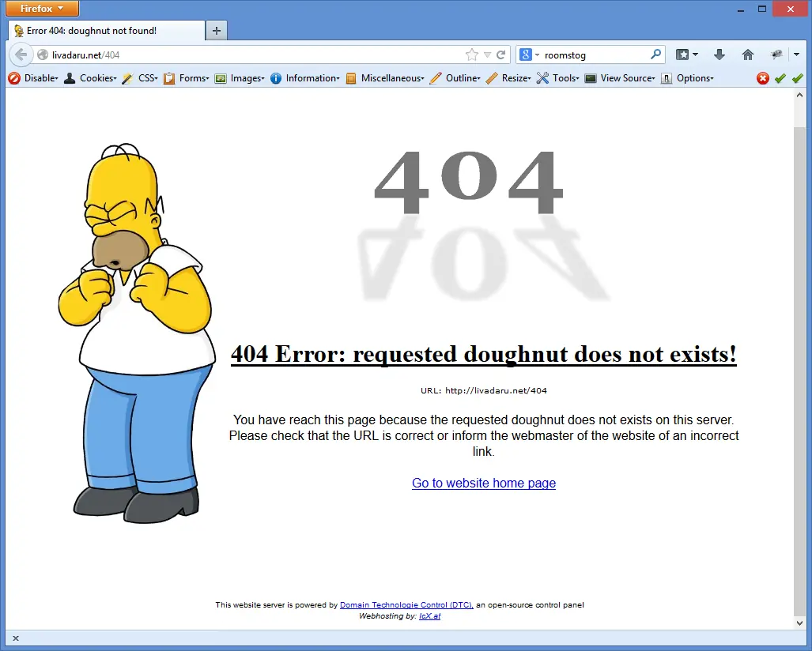Open the Images menu
This screenshot has height=651, width=812.
(x=240, y=78)
